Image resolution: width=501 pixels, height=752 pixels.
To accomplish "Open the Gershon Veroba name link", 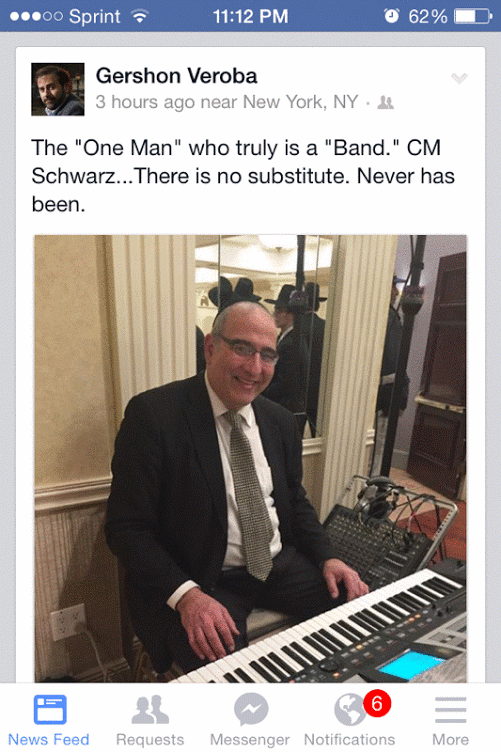I will tap(176, 76).
